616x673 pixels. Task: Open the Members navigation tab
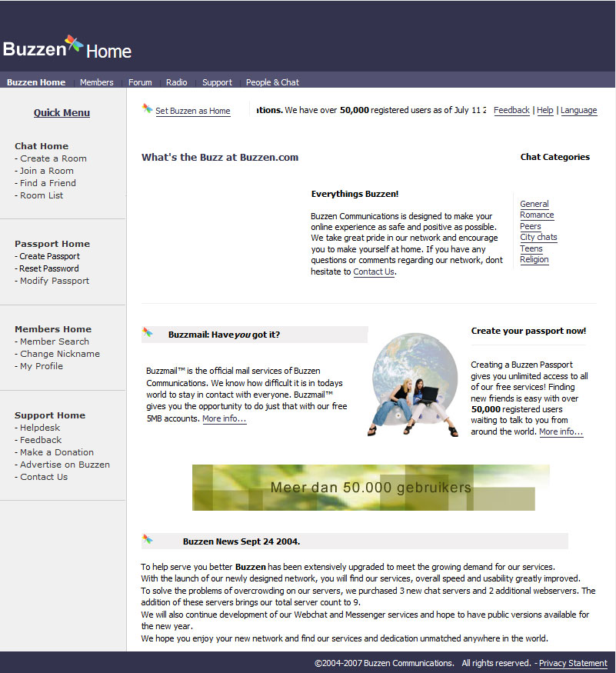[x=96, y=82]
